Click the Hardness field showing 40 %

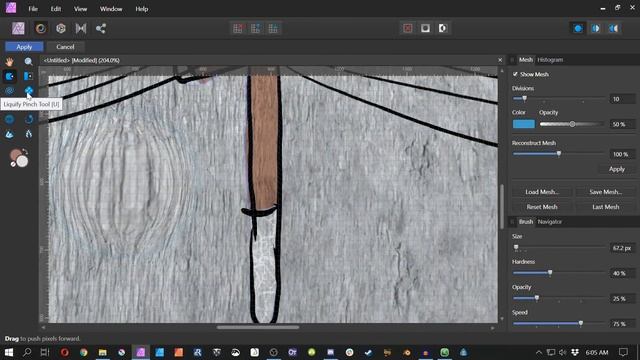[x=622, y=273]
